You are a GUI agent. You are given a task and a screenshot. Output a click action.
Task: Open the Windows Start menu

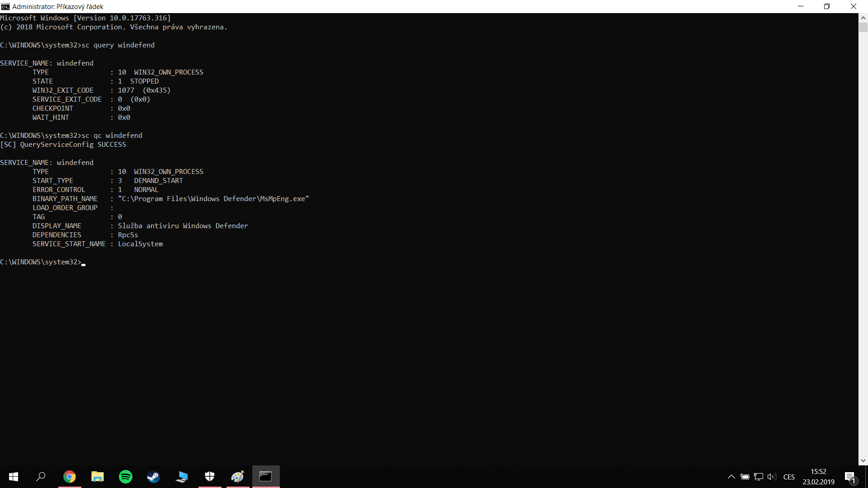tap(14, 477)
